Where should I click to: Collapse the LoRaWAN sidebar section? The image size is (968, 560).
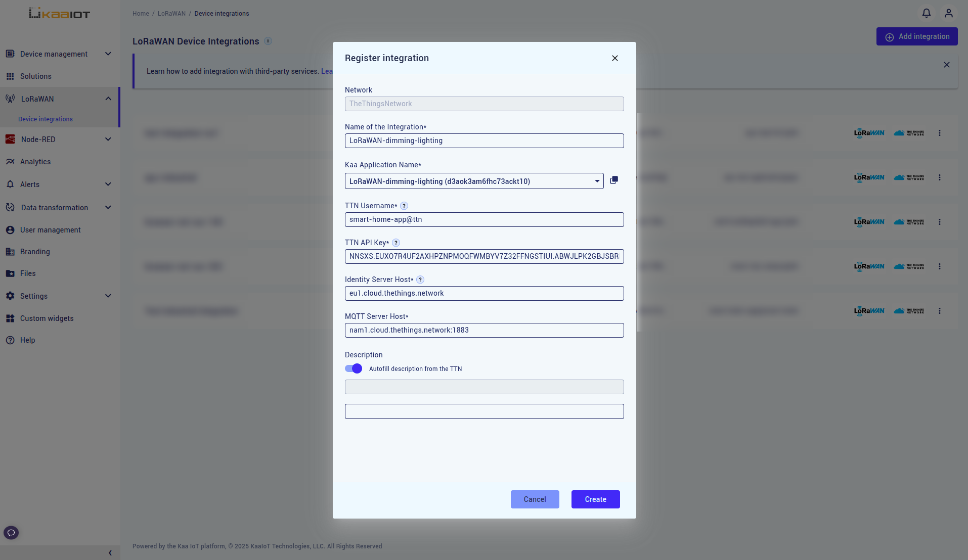108,99
